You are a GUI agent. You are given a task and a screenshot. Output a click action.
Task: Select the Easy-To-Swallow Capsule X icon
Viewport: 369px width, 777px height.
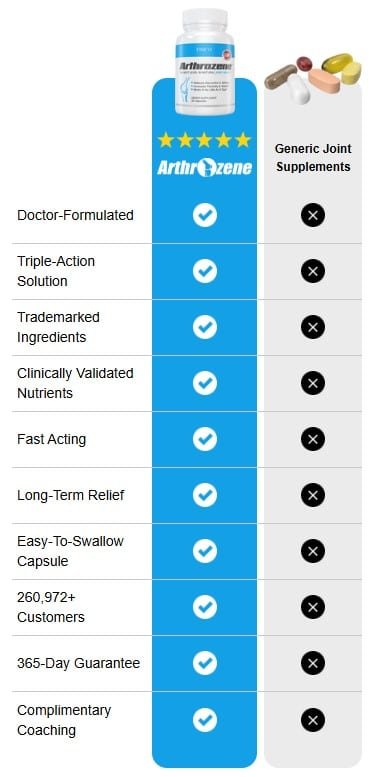click(313, 551)
